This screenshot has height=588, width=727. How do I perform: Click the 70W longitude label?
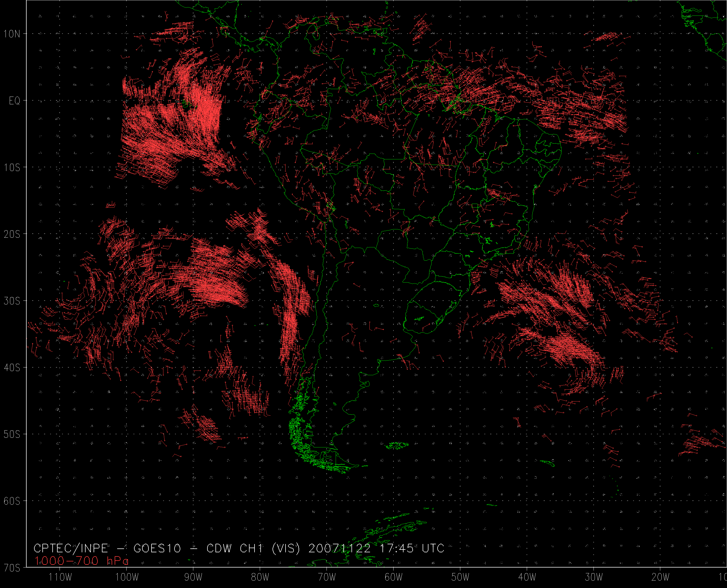coord(327,577)
